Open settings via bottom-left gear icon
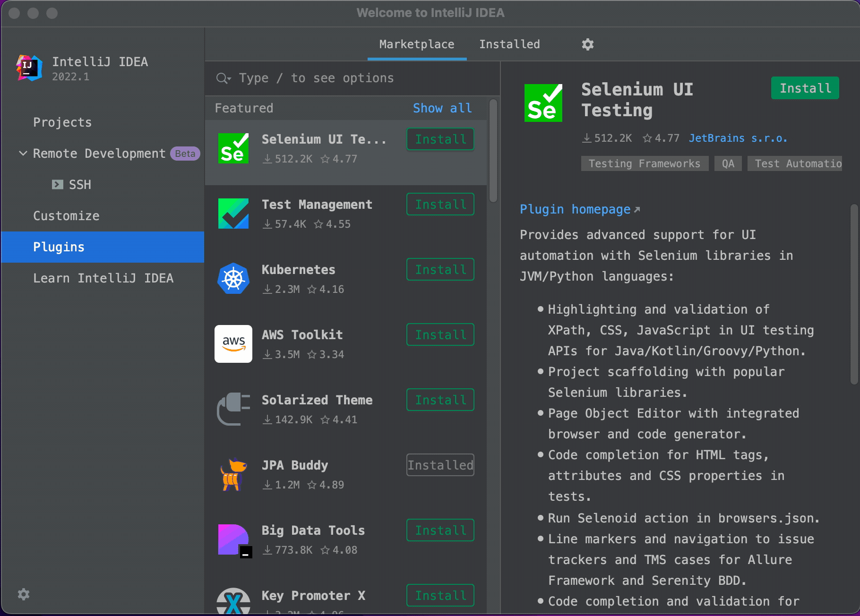This screenshot has height=616, width=860. pyautogui.click(x=23, y=594)
